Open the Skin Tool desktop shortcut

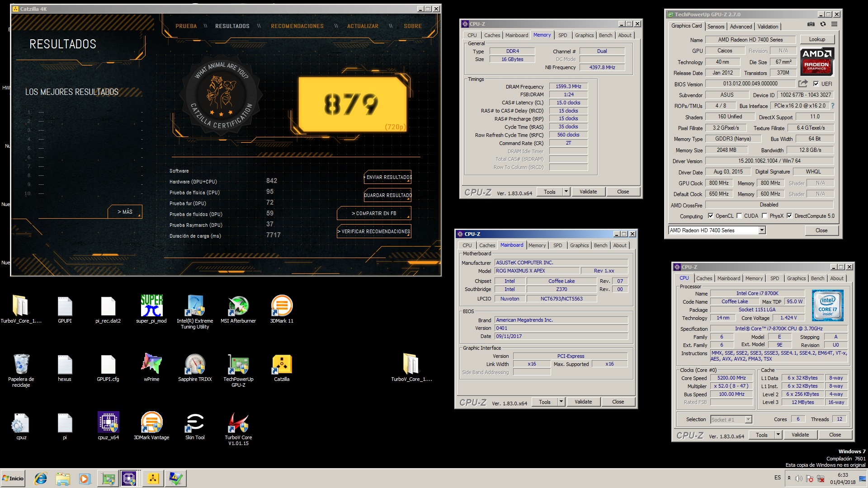click(195, 426)
